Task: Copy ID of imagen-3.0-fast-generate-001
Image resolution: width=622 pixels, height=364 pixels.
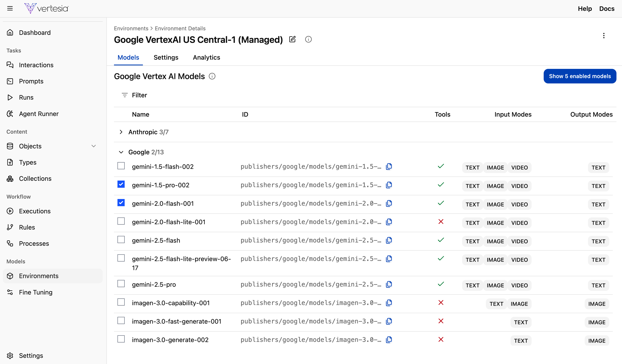Action: click(x=389, y=321)
